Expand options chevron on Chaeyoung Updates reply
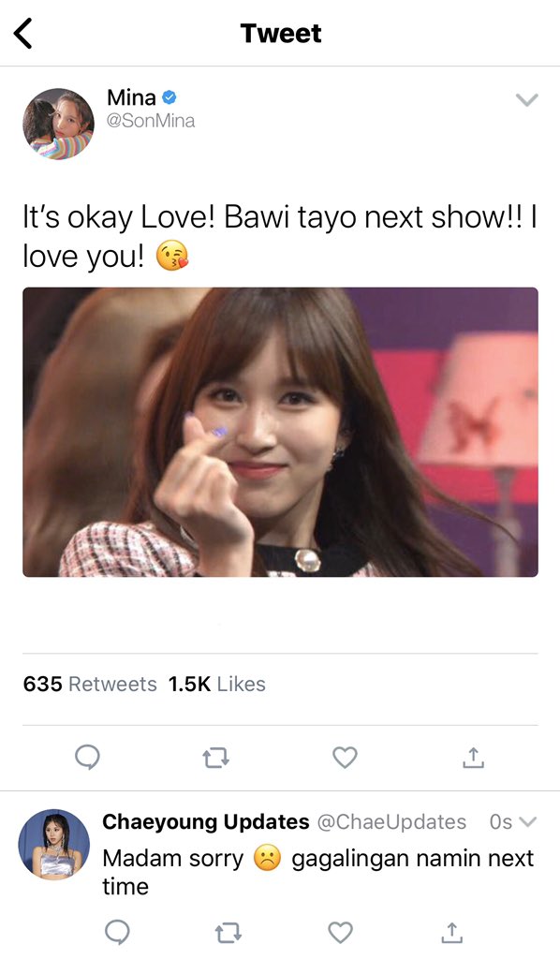This screenshot has height=959, width=560. [x=527, y=821]
